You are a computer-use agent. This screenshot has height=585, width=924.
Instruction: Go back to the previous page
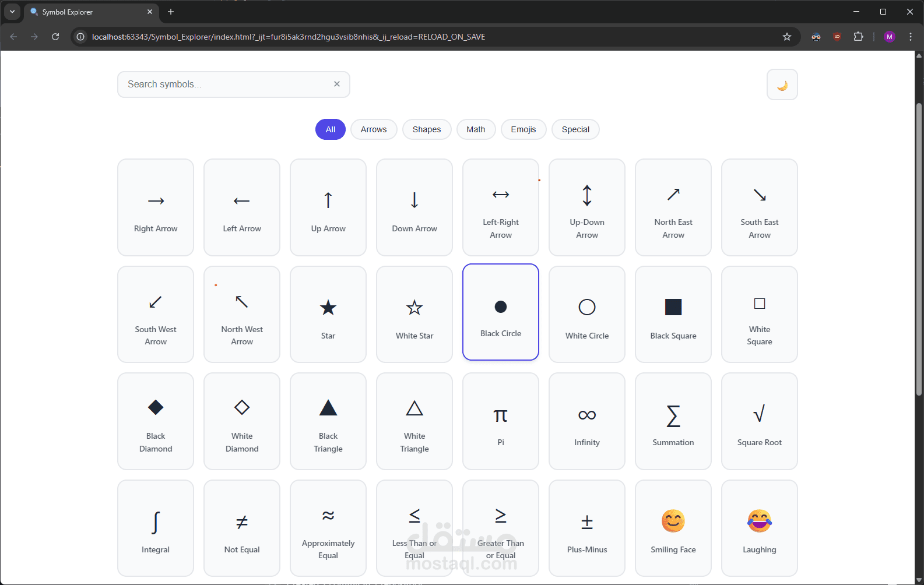click(13, 37)
